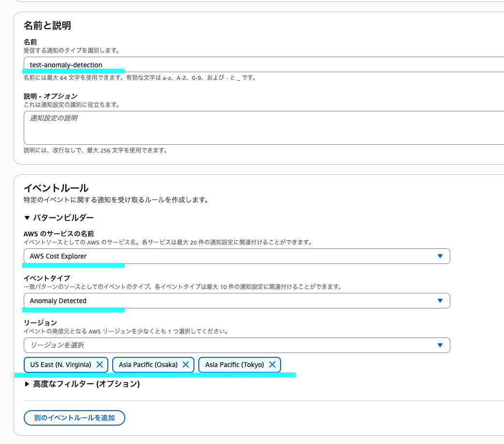The image size is (504, 444).
Task: Focus the 通知設定の説明 description textarea
Action: (264, 128)
